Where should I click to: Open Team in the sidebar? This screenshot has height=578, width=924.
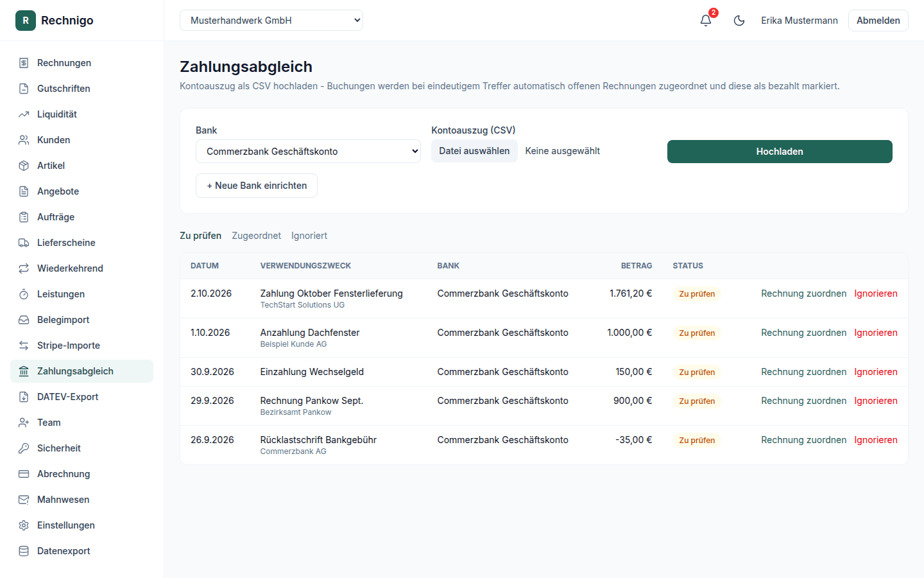tap(81, 423)
